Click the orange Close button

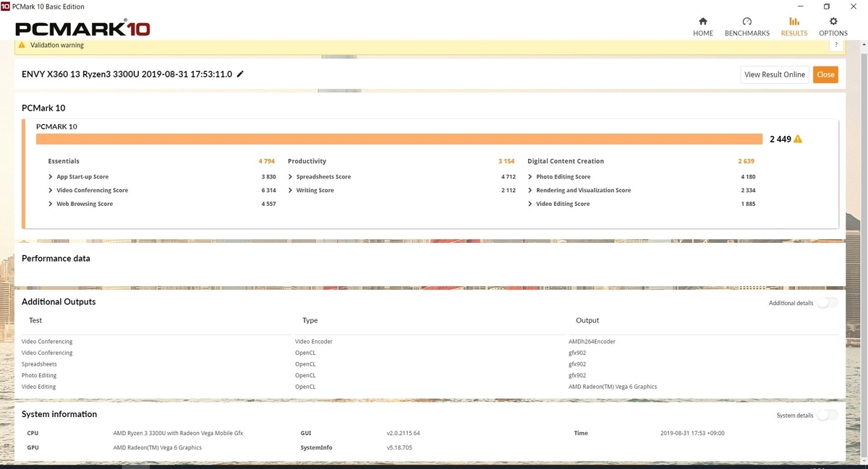[x=825, y=74]
